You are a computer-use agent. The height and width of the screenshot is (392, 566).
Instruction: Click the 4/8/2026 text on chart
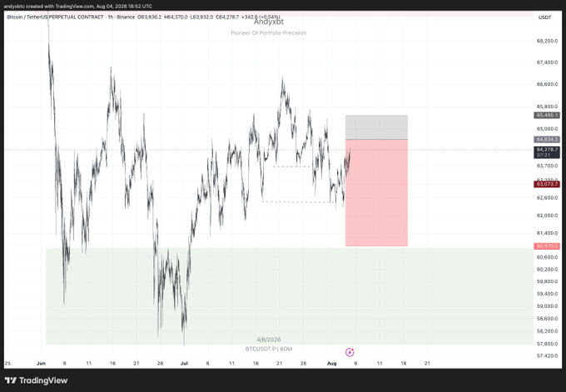click(x=269, y=340)
